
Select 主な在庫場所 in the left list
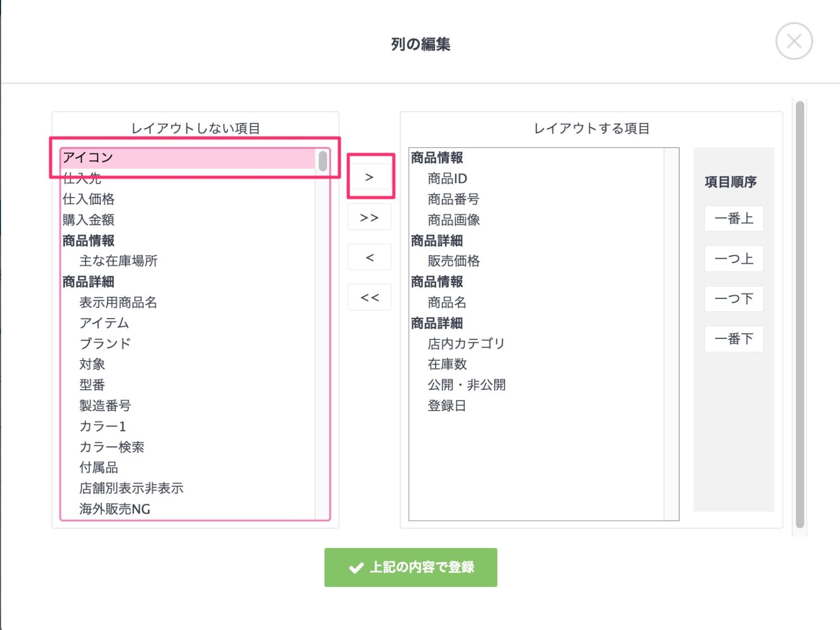(x=188, y=261)
